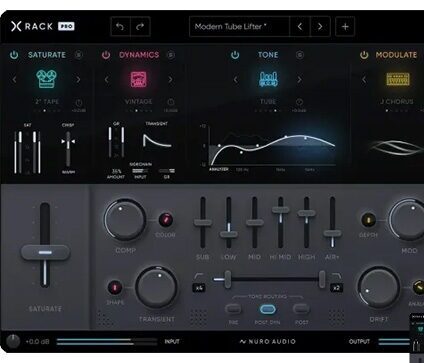
Task: Click the plus button to add preset
Action: [345, 26]
